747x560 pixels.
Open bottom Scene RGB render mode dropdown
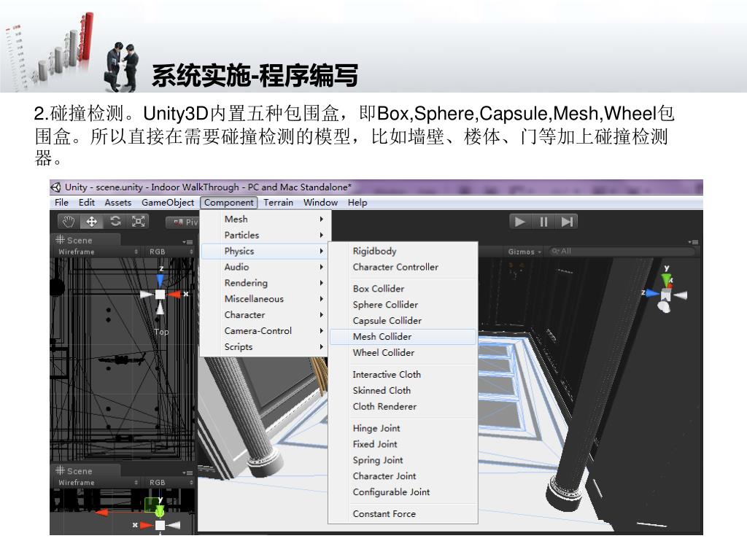[171, 483]
